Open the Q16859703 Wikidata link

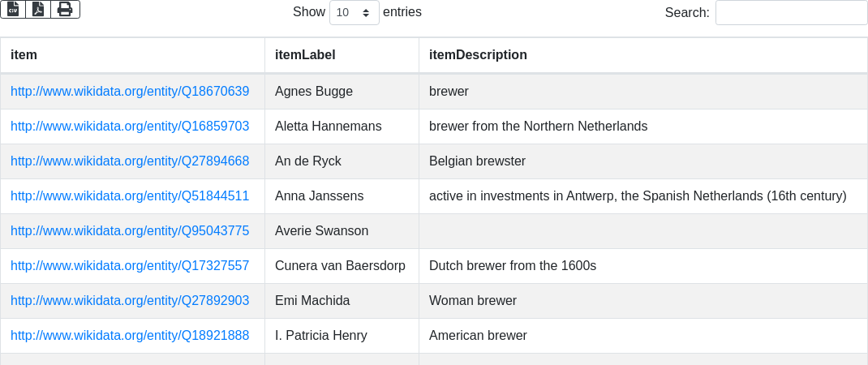130,127
